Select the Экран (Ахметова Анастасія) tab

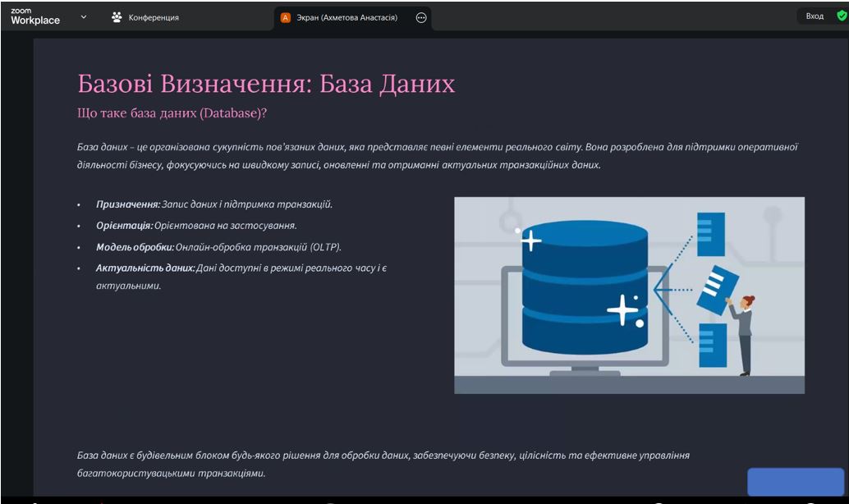coord(346,17)
